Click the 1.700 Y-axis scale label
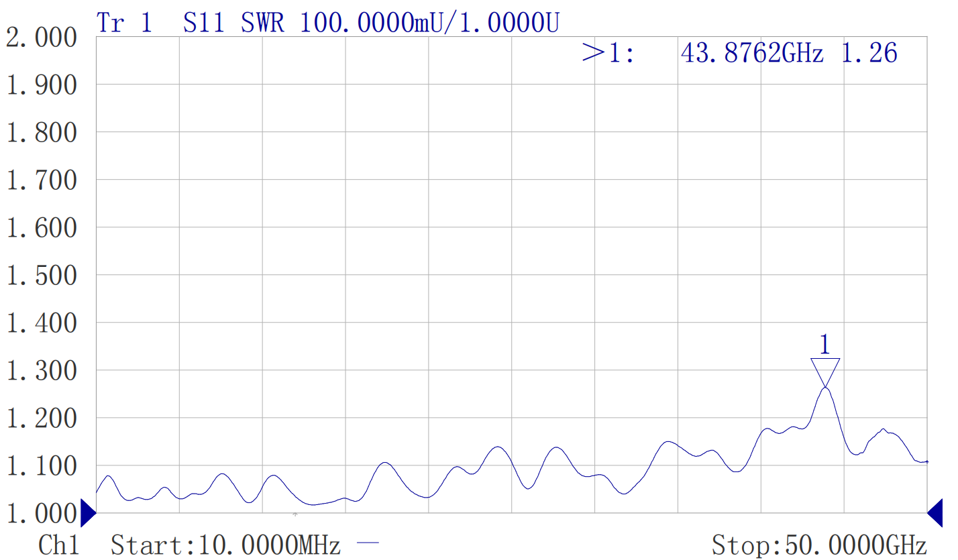This screenshot has height=560, width=958. pyautogui.click(x=42, y=180)
